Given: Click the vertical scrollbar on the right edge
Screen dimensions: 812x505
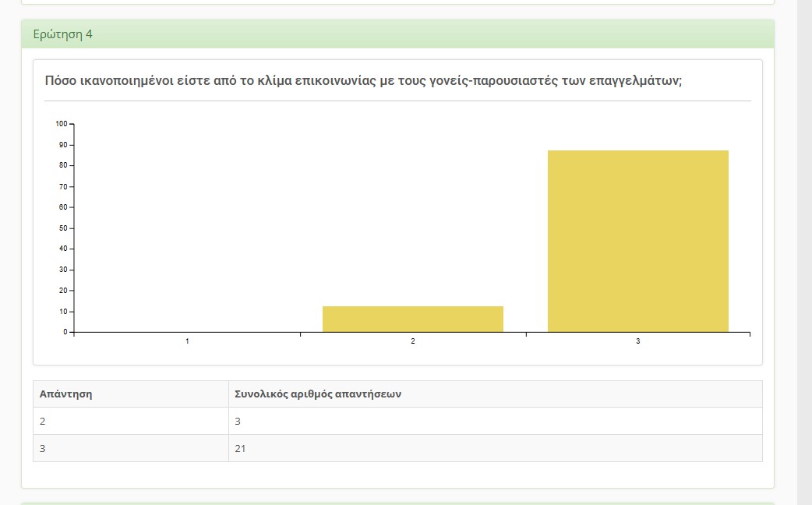Looking at the screenshot, I should tap(804, 234).
